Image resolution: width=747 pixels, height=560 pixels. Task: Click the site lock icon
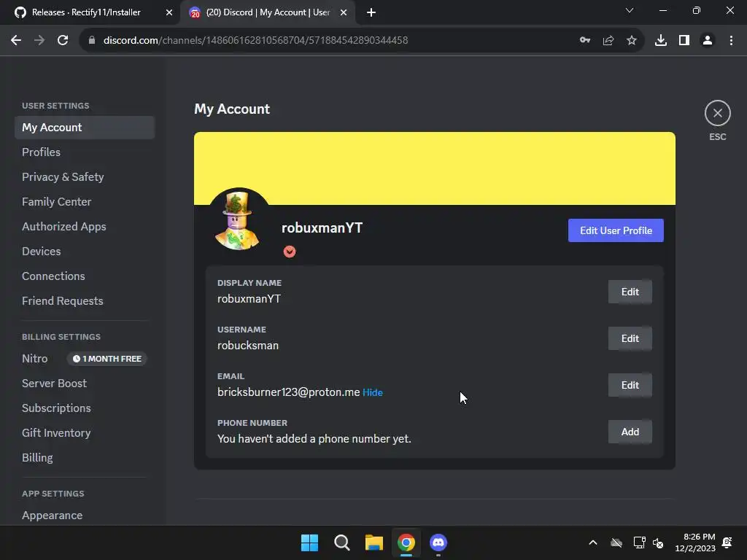click(x=92, y=40)
